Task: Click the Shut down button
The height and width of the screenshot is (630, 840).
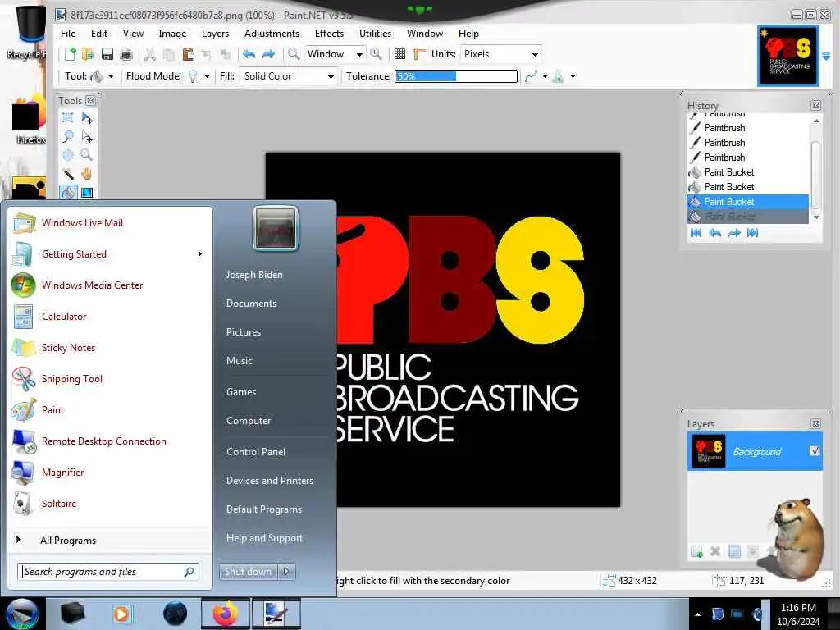Action: click(248, 572)
